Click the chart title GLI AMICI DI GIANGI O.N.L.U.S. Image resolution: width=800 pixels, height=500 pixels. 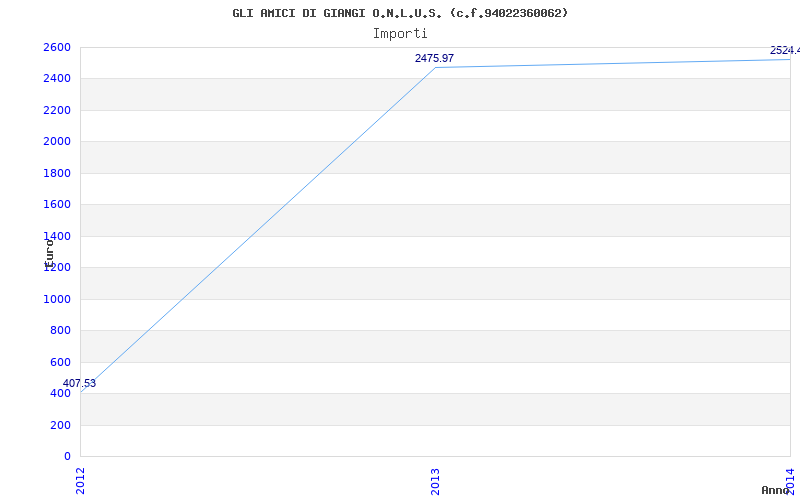pyautogui.click(x=400, y=13)
